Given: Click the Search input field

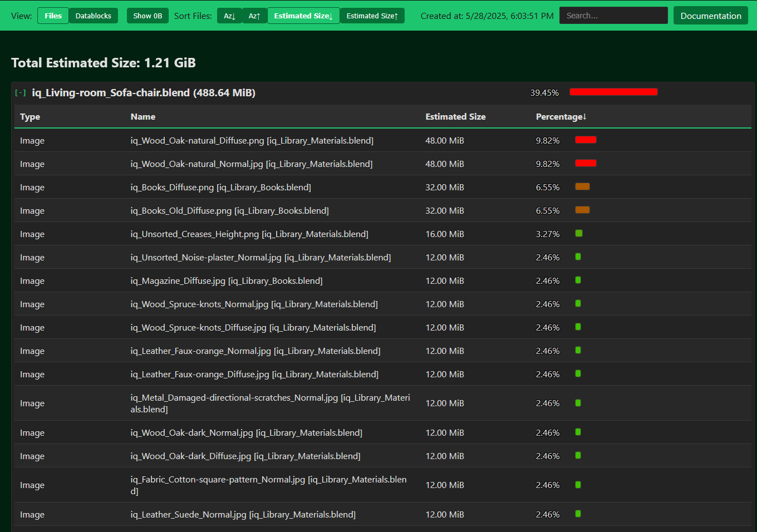Looking at the screenshot, I should 613,16.
